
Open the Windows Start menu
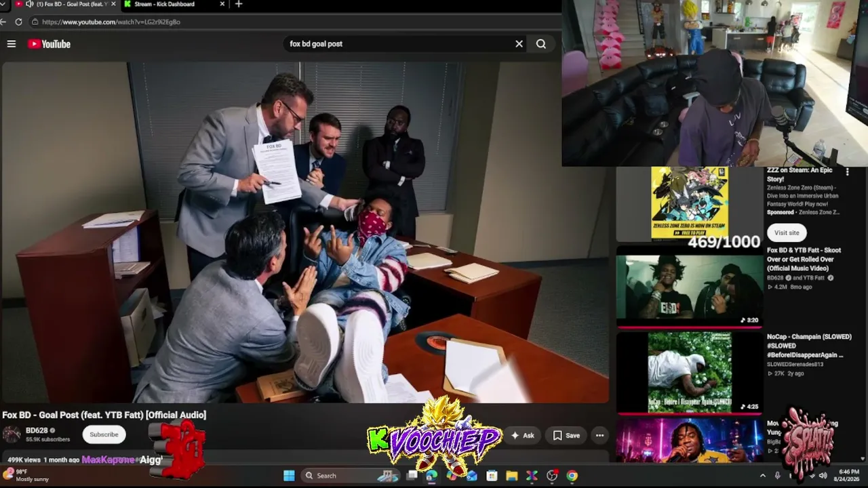point(289,476)
